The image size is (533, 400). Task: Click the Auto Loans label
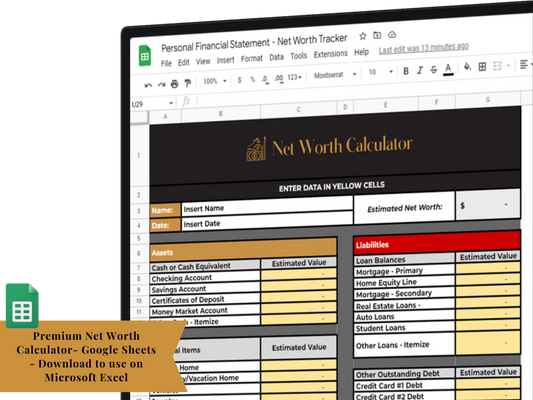click(375, 317)
